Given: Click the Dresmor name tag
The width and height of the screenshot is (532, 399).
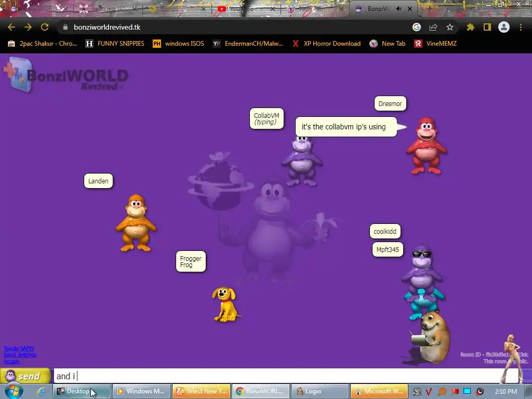Looking at the screenshot, I should [x=390, y=103].
